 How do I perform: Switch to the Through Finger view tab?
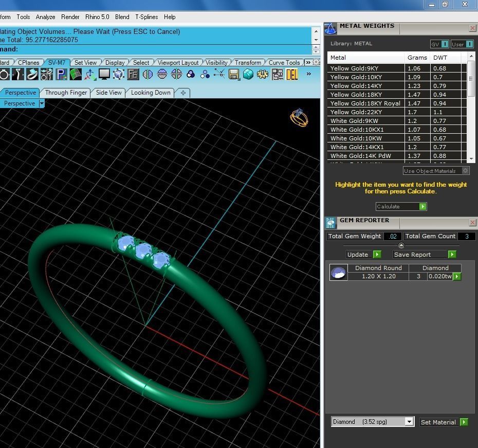(x=66, y=93)
